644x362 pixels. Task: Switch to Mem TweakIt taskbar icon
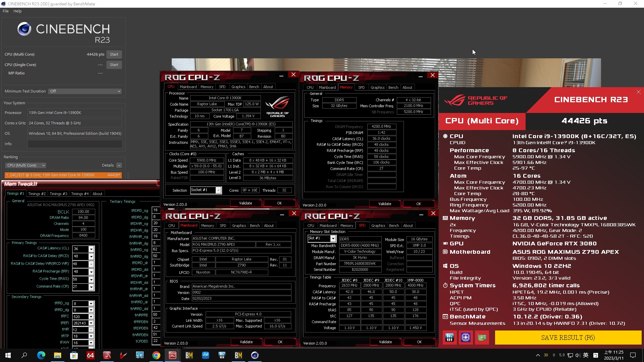pos(107,355)
